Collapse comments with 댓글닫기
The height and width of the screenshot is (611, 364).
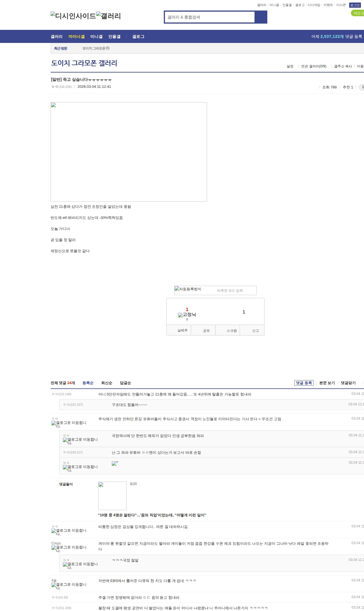(x=348, y=383)
